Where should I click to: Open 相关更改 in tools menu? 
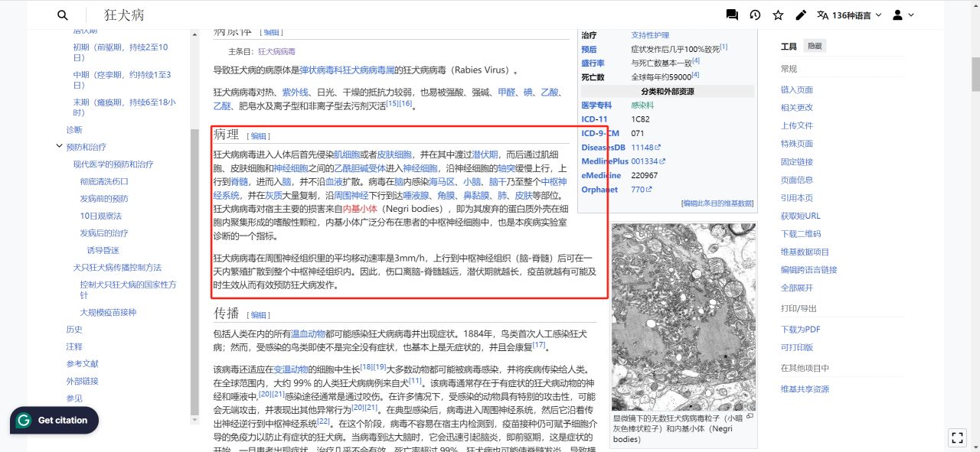[797, 108]
